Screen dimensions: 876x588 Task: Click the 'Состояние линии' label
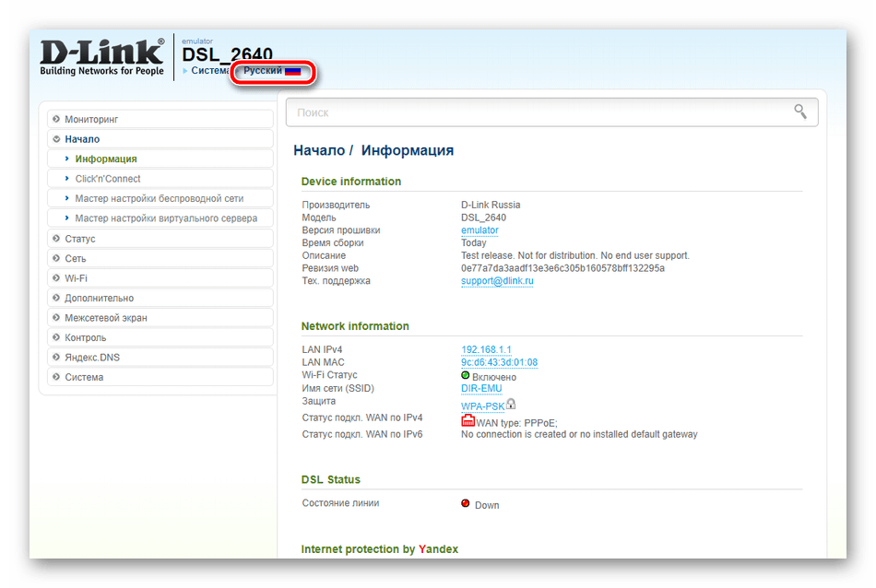pyautogui.click(x=341, y=503)
